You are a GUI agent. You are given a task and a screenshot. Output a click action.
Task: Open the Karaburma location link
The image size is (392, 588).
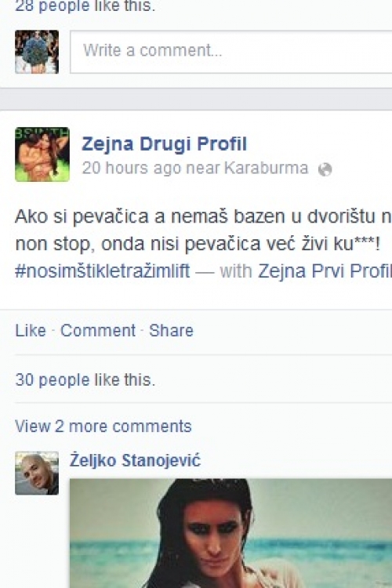(266, 168)
